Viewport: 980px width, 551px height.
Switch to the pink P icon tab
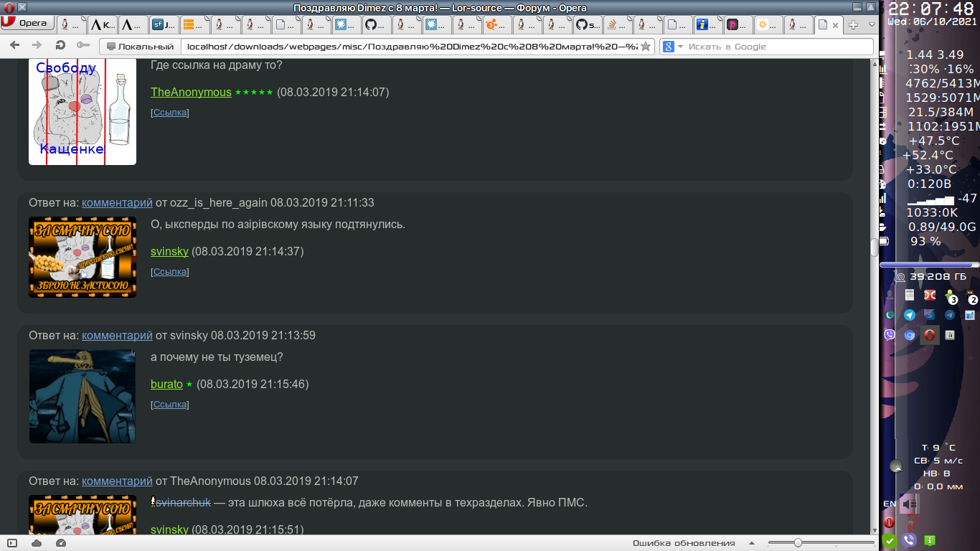tap(737, 24)
